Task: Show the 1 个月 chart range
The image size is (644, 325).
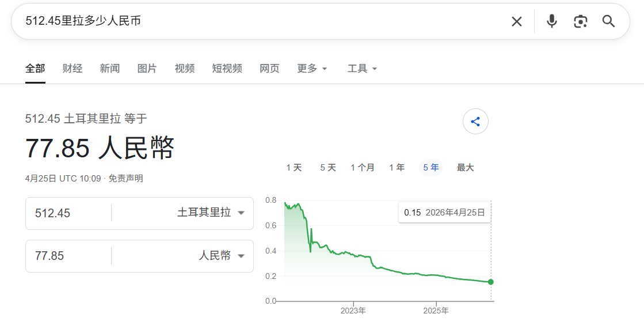Action: (x=363, y=168)
